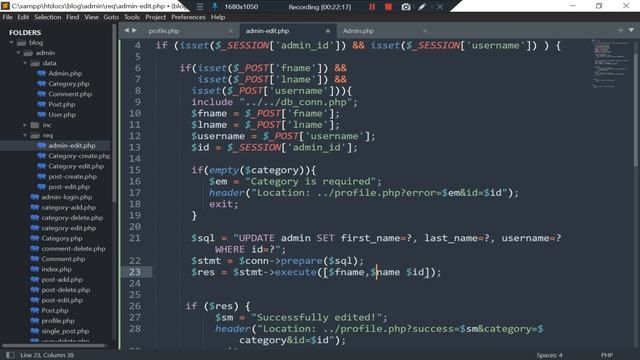The width and height of the screenshot is (640, 360).
Task: Go to next tab with right arrow
Action: coord(134,31)
